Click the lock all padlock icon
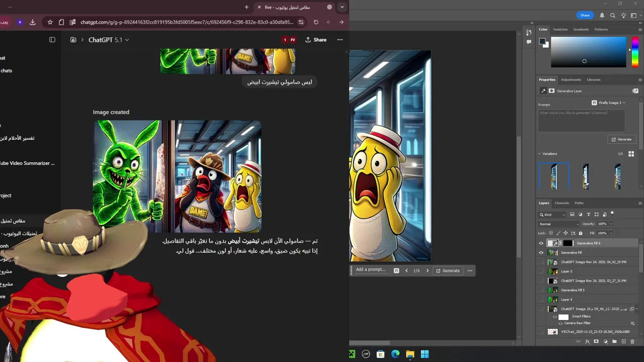 [x=581, y=233]
